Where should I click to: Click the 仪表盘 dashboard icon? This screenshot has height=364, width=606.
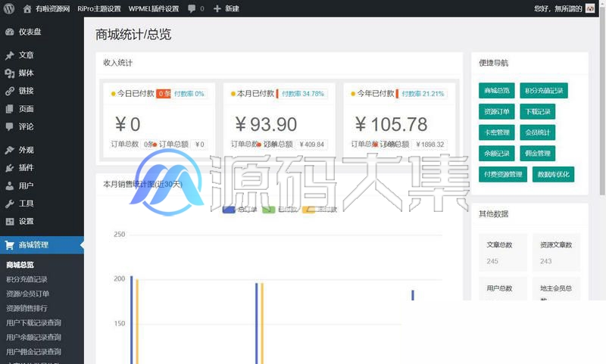[x=10, y=32]
